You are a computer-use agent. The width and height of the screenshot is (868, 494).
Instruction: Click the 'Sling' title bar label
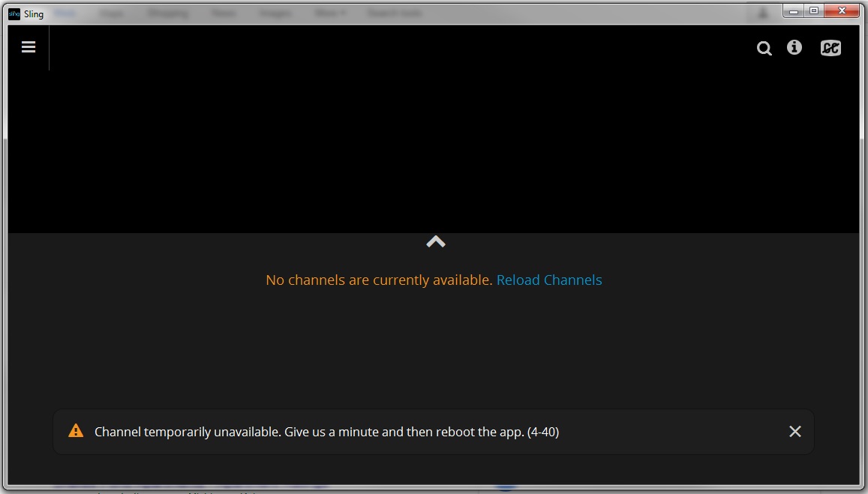click(34, 13)
